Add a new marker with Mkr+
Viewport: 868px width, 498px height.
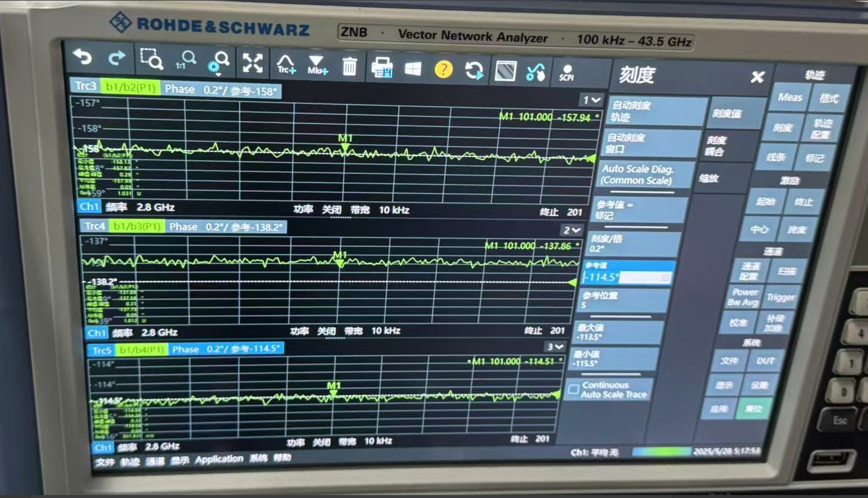click(317, 65)
